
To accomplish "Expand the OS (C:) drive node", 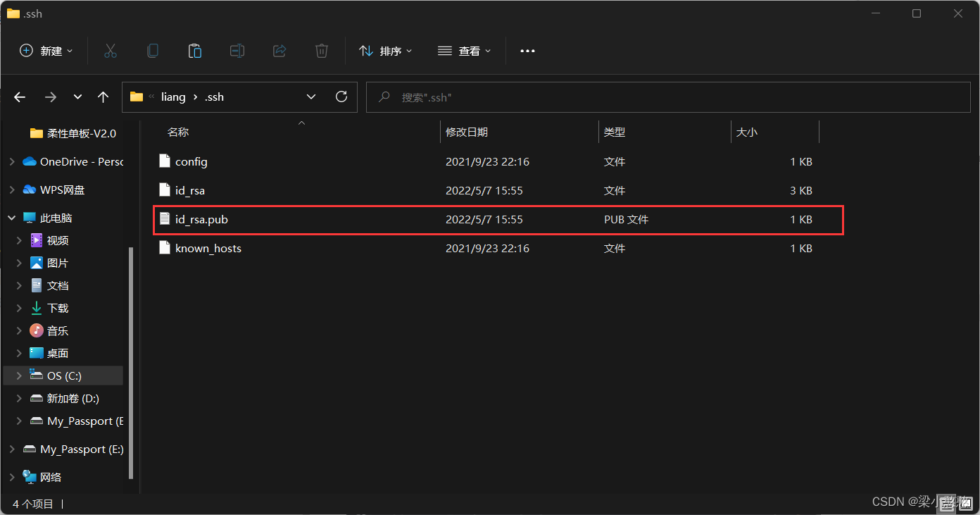I will [x=19, y=376].
